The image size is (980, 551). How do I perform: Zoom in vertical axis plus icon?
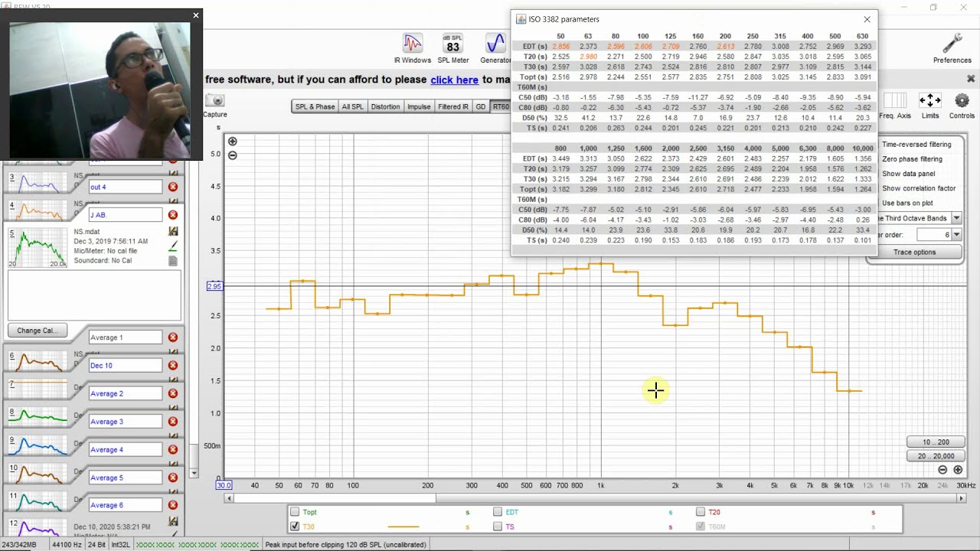233,142
